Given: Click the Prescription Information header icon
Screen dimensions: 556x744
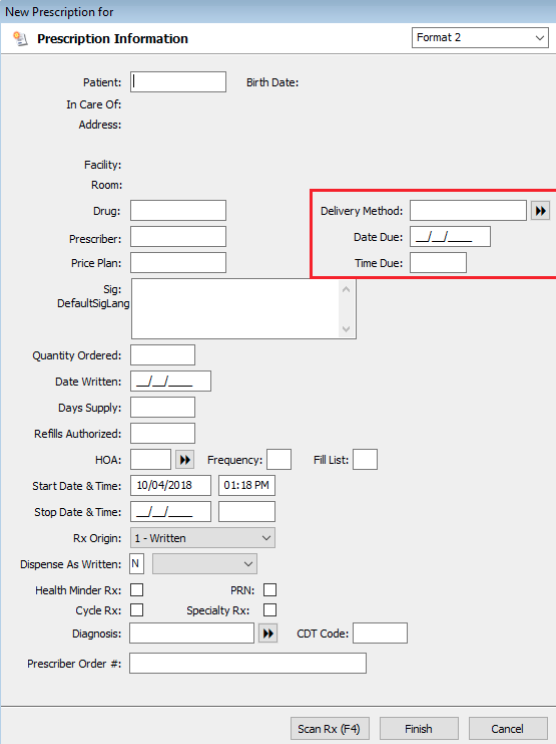Looking at the screenshot, I should (20, 38).
